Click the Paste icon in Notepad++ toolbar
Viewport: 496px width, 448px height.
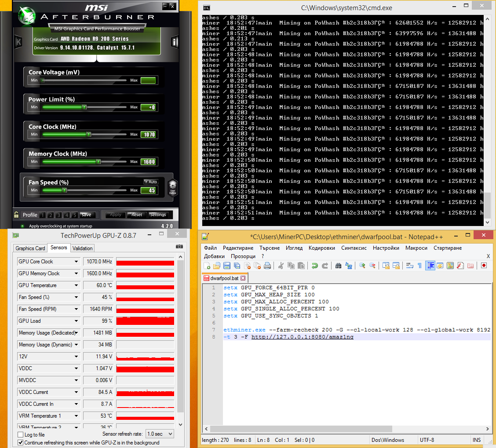pos(301,266)
